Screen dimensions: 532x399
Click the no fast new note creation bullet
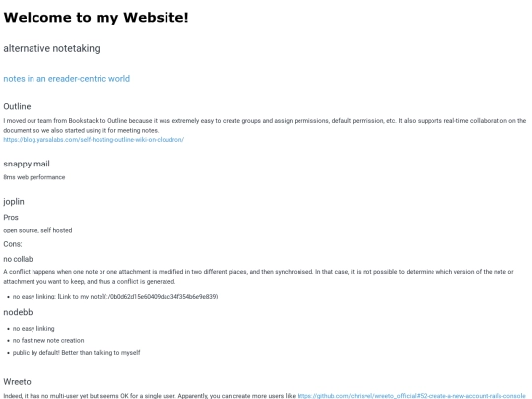[48, 340]
